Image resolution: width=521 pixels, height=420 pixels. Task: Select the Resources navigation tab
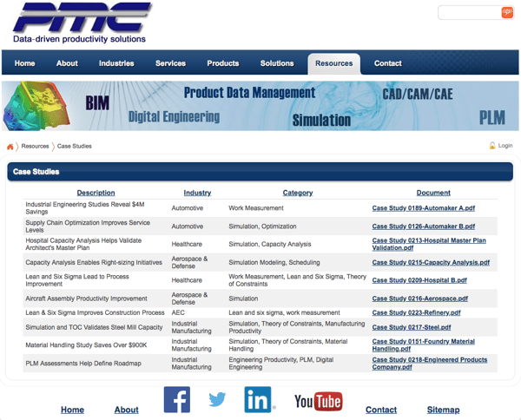334,63
